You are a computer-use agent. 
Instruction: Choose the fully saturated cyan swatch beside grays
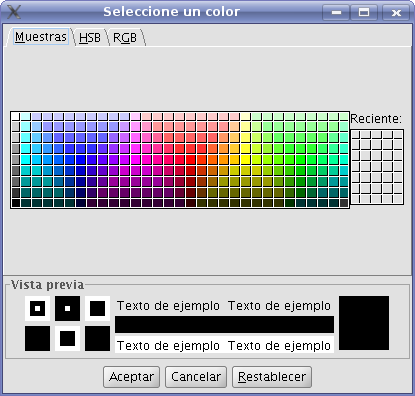[26, 159]
